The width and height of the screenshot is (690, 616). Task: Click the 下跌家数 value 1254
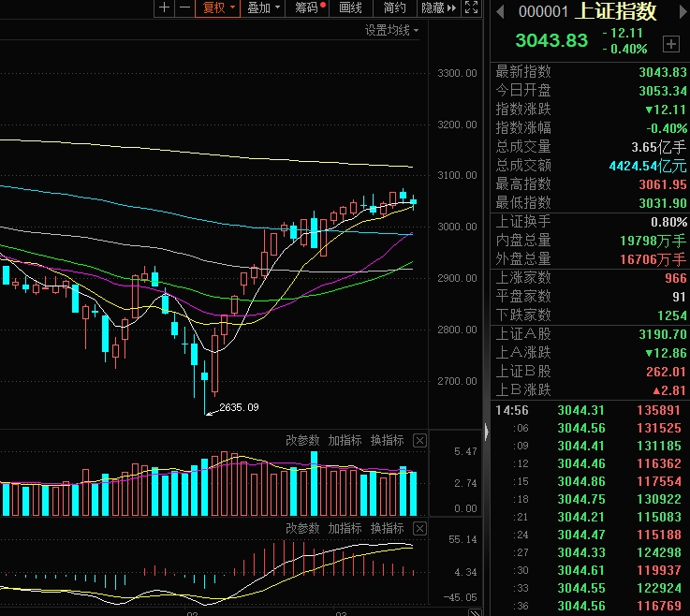pos(672,315)
